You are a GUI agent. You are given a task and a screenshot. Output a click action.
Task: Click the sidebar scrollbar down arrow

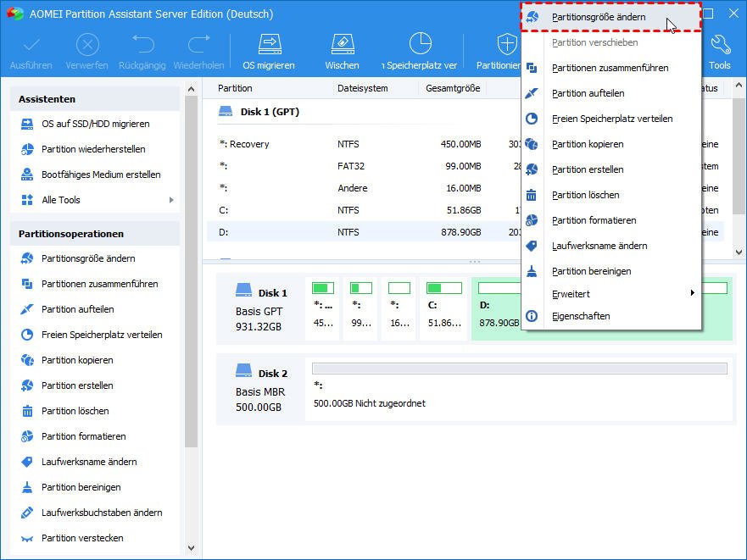[191, 548]
